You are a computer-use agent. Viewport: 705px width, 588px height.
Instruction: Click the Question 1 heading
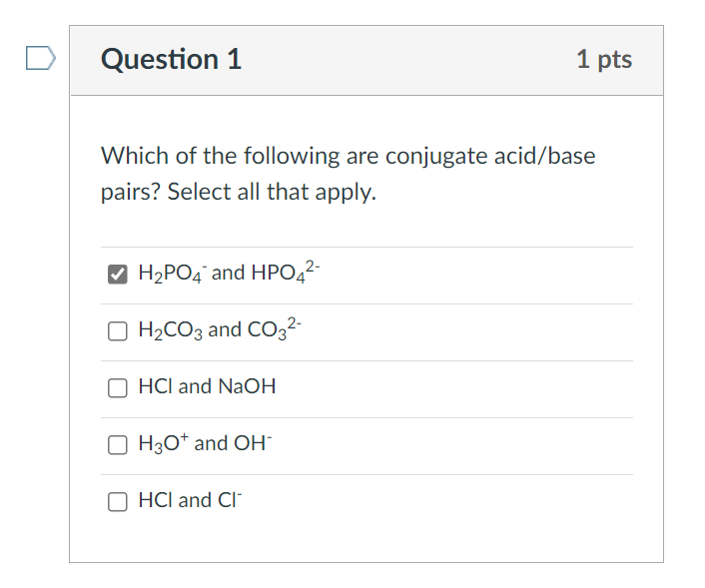tap(171, 60)
